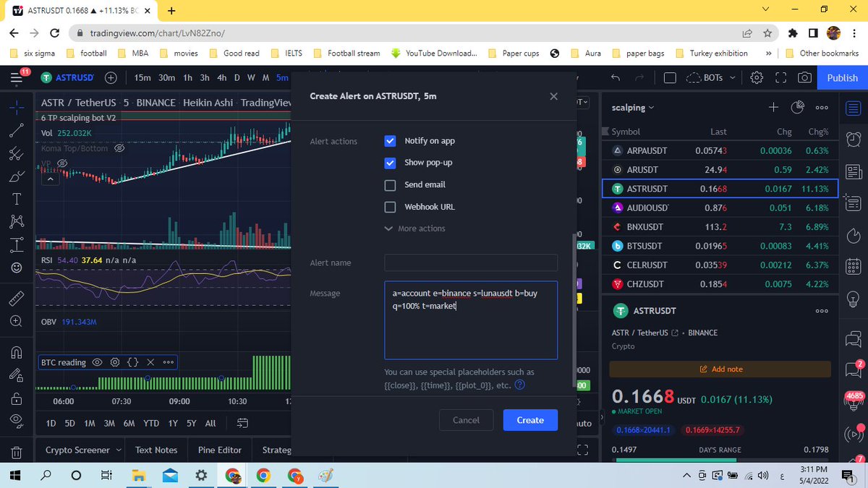868x488 pixels.
Task: Select the ruler measure tool
Action: tap(16, 299)
